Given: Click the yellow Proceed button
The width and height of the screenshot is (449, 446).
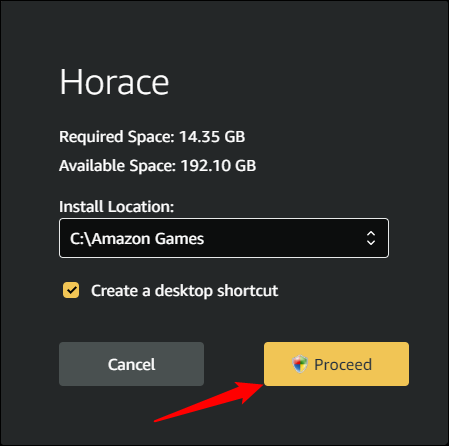Looking at the screenshot, I should tap(336, 364).
